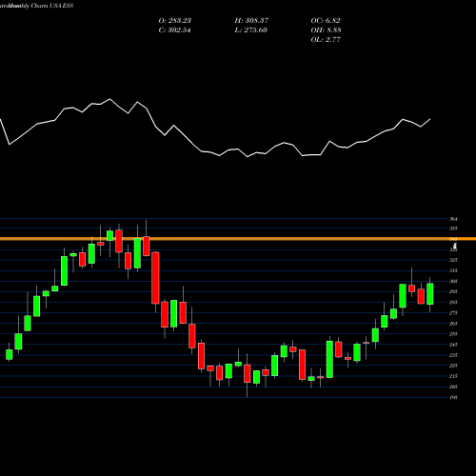Click the 285 price axis label
Viewport: 476px width, 476px height.
453,302
